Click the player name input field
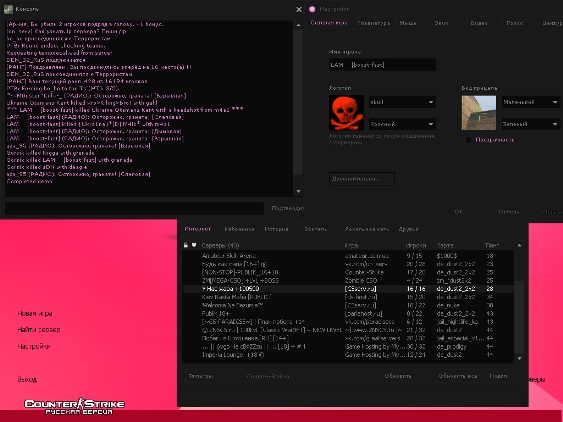This screenshot has height=422, width=563. [382, 65]
